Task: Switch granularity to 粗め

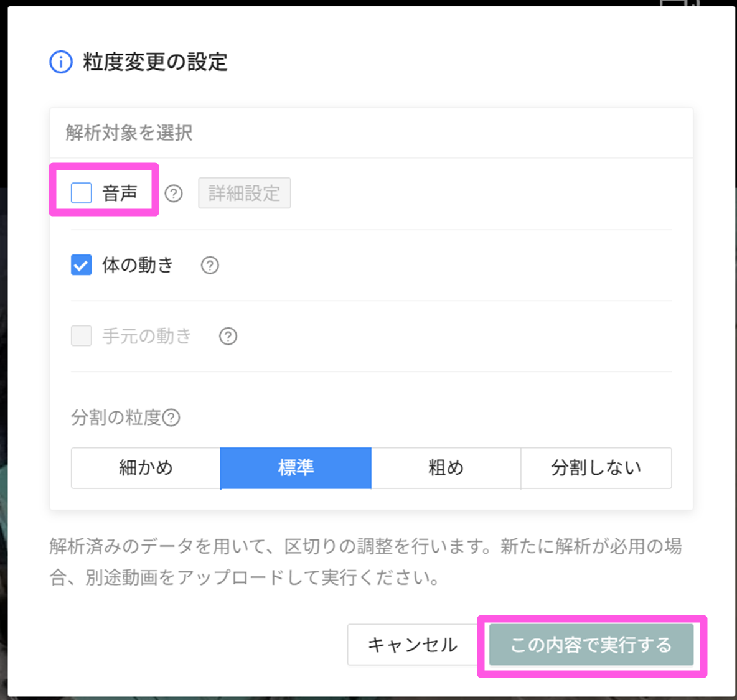Action: [x=446, y=468]
